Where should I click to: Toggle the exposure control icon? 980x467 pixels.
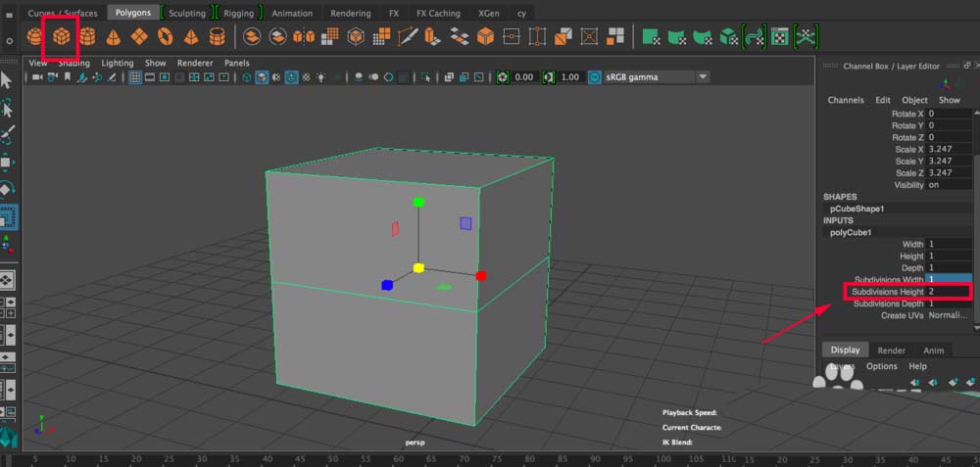(503, 77)
